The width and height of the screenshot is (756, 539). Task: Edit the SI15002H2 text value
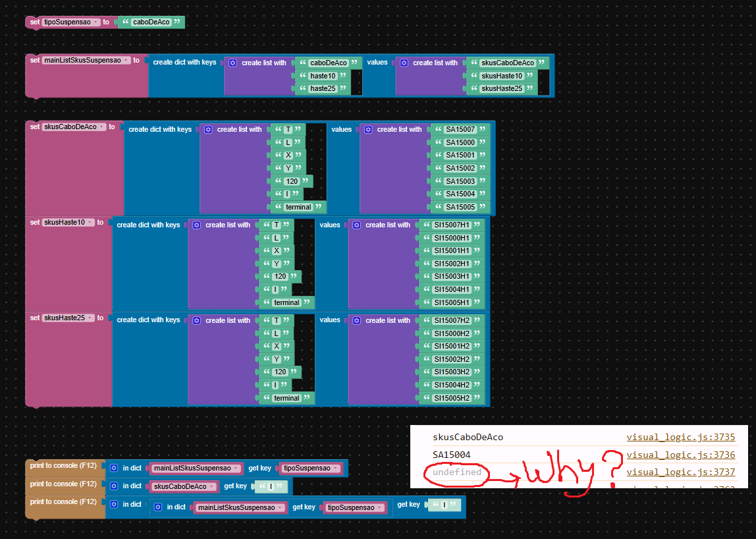point(452,359)
